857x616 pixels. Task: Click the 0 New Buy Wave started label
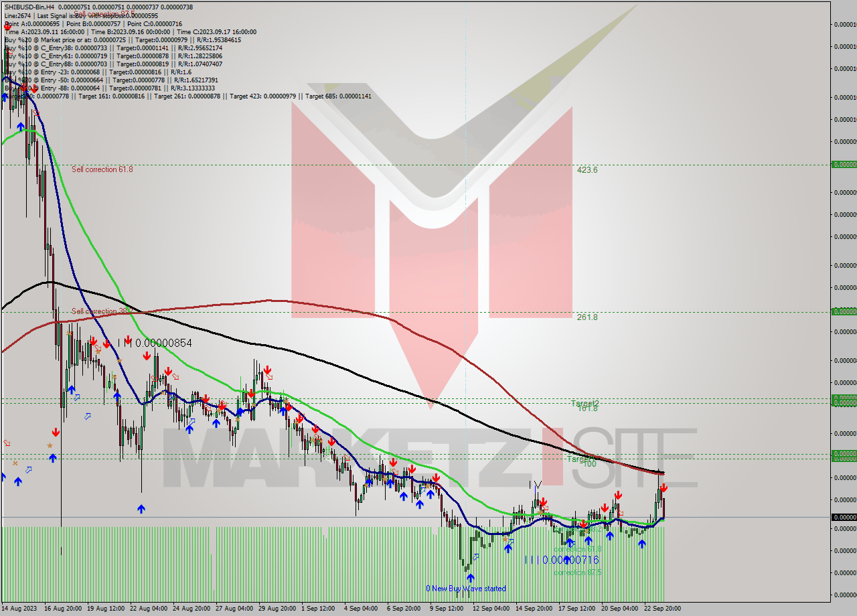pyautogui.click(x=466, y=589)
